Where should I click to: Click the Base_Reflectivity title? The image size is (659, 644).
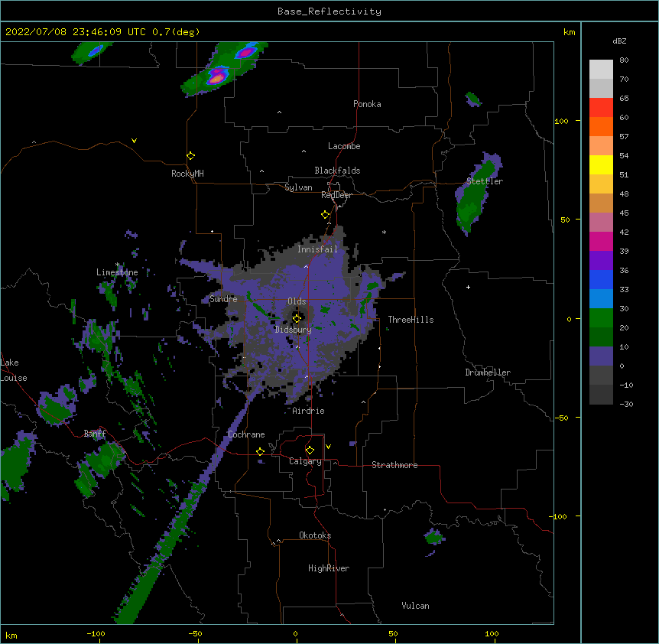(x=329, y=11)
